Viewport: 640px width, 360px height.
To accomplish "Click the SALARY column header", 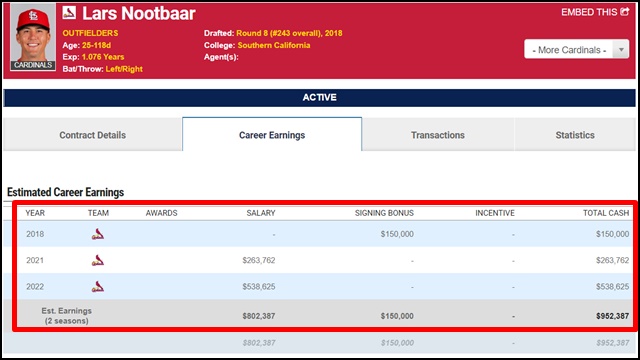I will 261,213.
